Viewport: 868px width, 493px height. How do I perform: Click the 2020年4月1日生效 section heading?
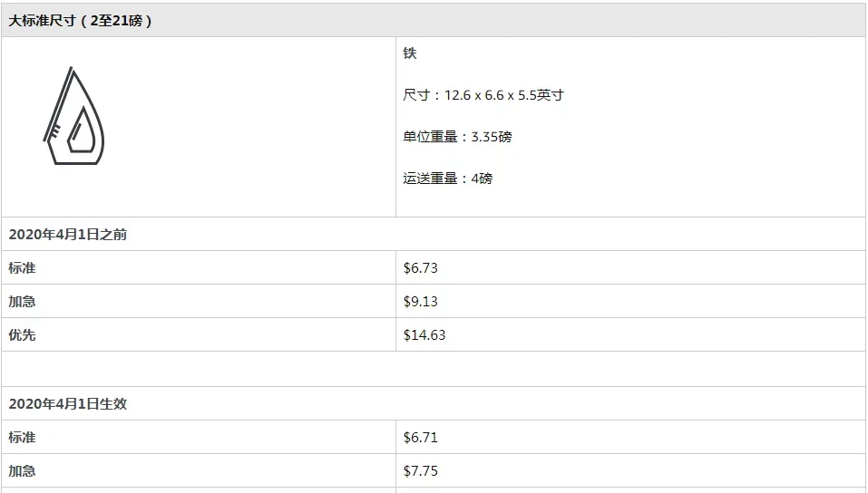pyautogui.click(x=67, y=404)
